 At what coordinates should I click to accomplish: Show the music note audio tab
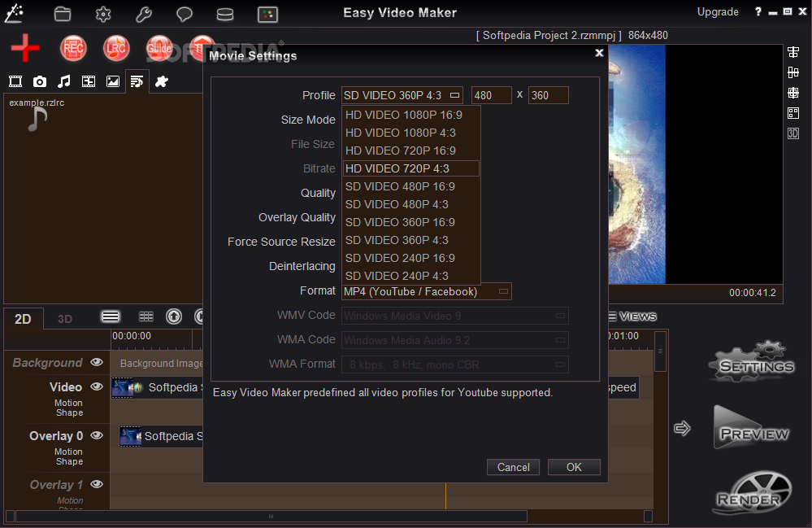tap(64, 81)
